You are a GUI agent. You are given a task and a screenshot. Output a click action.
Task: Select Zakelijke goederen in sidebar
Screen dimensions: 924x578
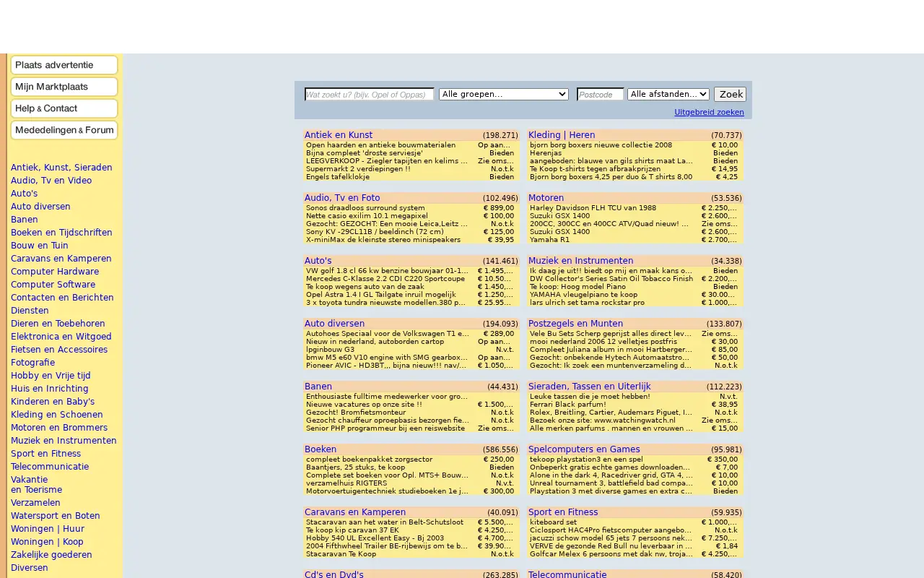[x=51, y=555]
